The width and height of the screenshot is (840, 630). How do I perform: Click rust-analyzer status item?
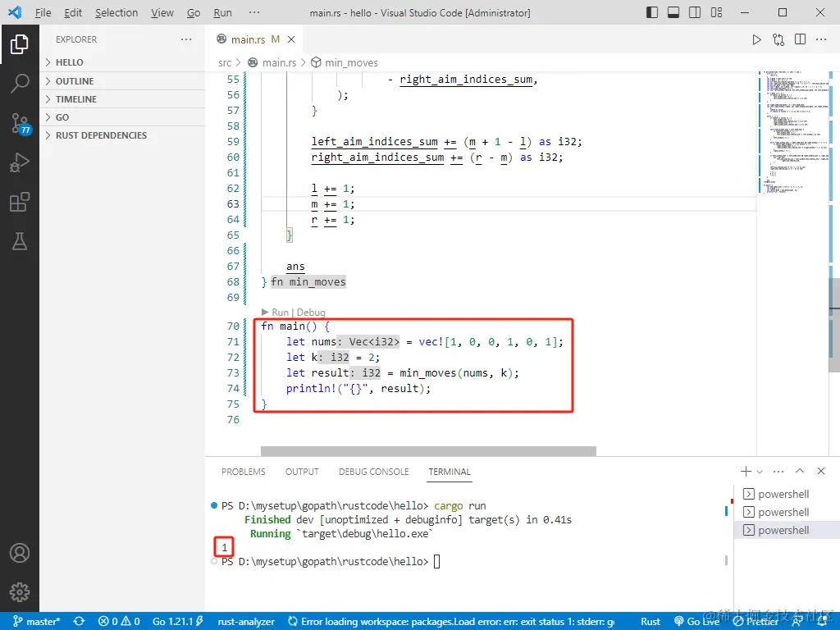pos(246,622)
